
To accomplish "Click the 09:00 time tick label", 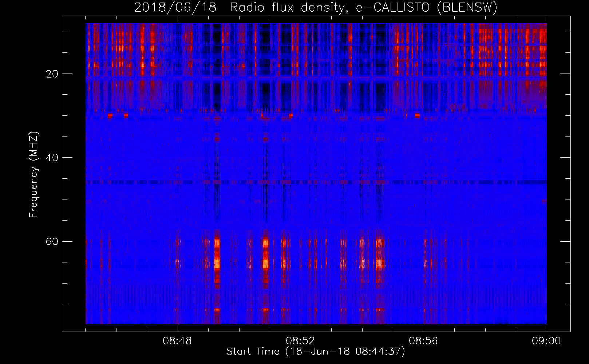I will pyautogui.click(x=546, y=341).
